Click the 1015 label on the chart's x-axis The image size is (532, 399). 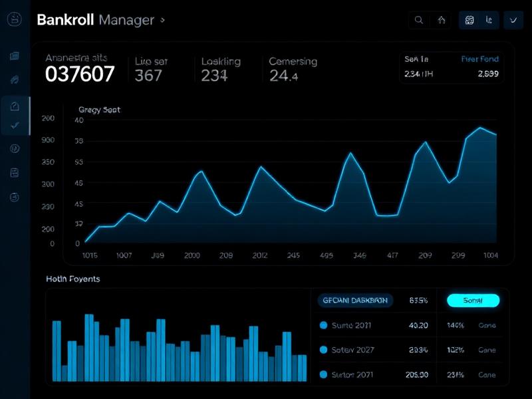pos(90,255)
